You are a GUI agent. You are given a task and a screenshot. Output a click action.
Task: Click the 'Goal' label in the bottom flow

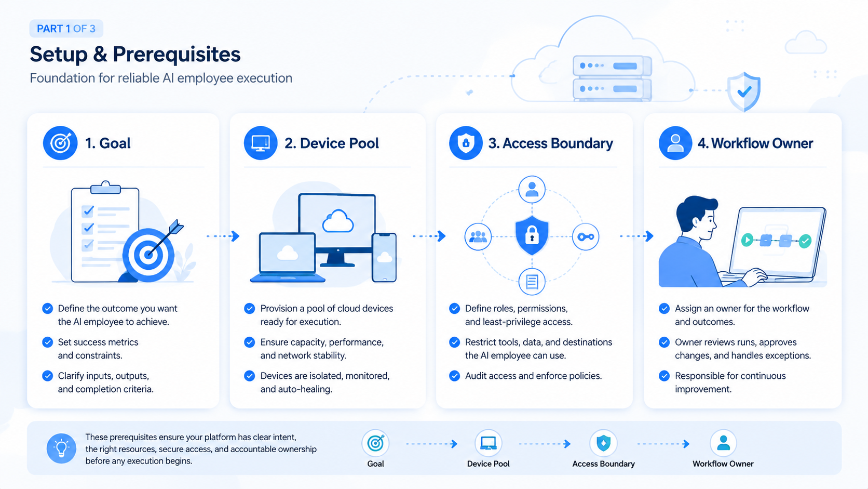[375, 464]
